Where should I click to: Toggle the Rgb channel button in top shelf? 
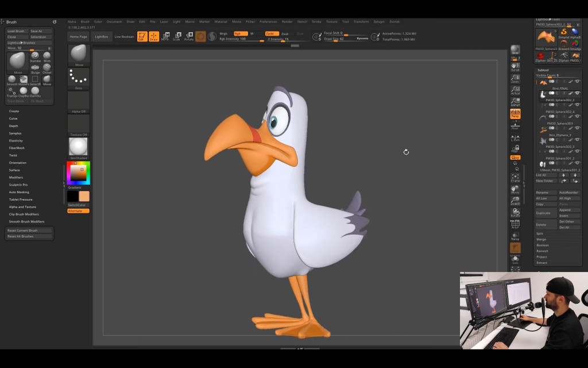pyautogui.click(x=241, y=33)
